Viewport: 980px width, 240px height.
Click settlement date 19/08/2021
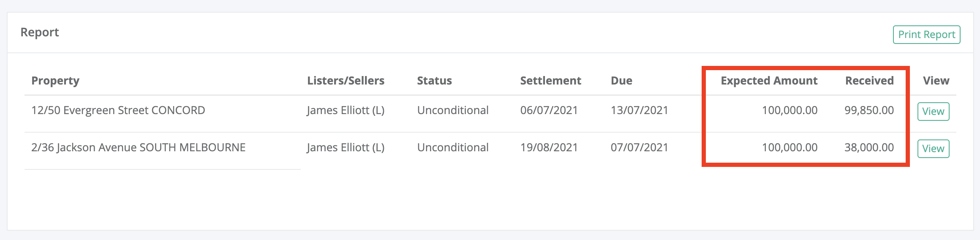point(549,147)
